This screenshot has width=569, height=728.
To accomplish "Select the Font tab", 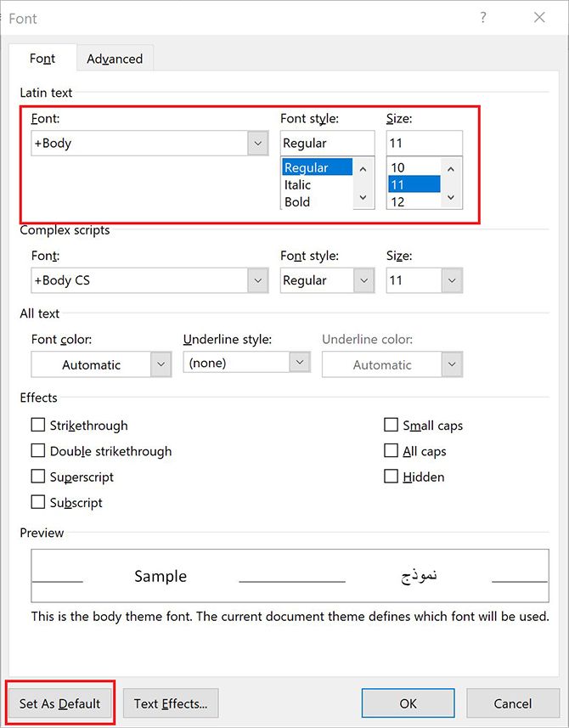I will tap(42, 59).
